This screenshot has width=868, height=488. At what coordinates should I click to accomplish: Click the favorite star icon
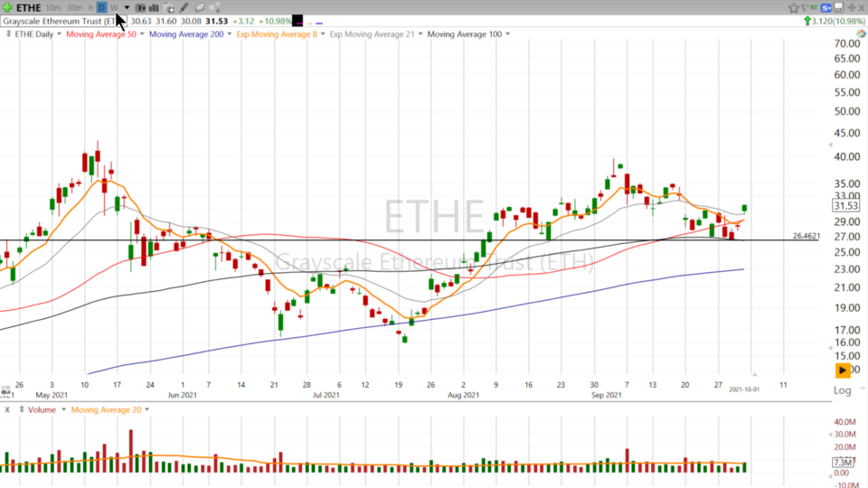[x=794, y=7]
